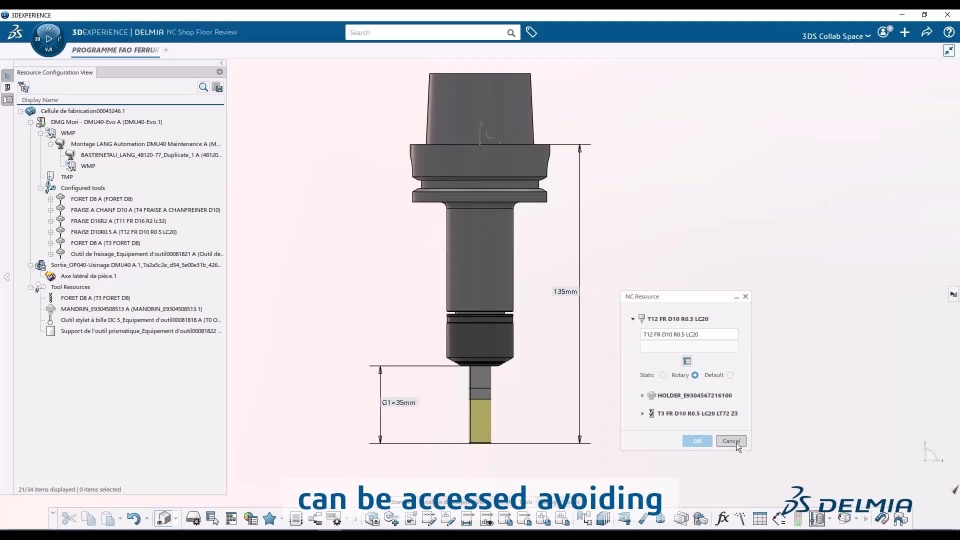Click the tag icon beside search

tap(531, 32)
